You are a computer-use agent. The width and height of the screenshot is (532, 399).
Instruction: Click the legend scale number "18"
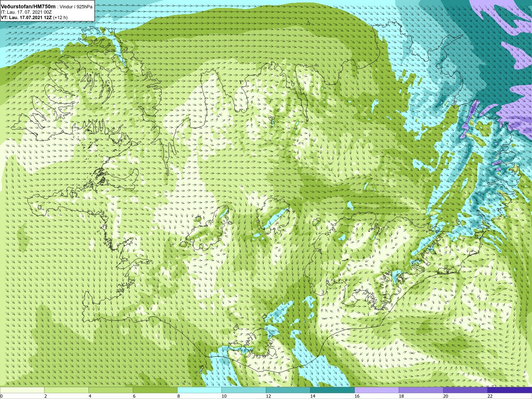coord(401,396)
